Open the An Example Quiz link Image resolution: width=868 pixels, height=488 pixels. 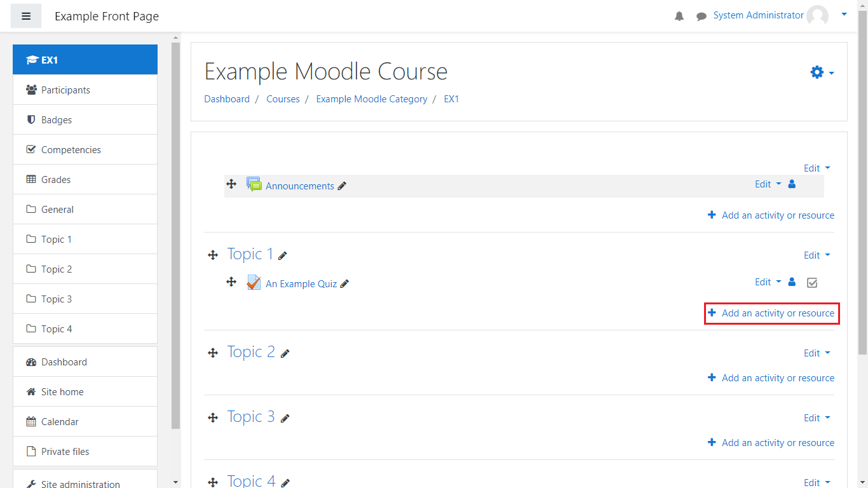(x=301, y=284)
